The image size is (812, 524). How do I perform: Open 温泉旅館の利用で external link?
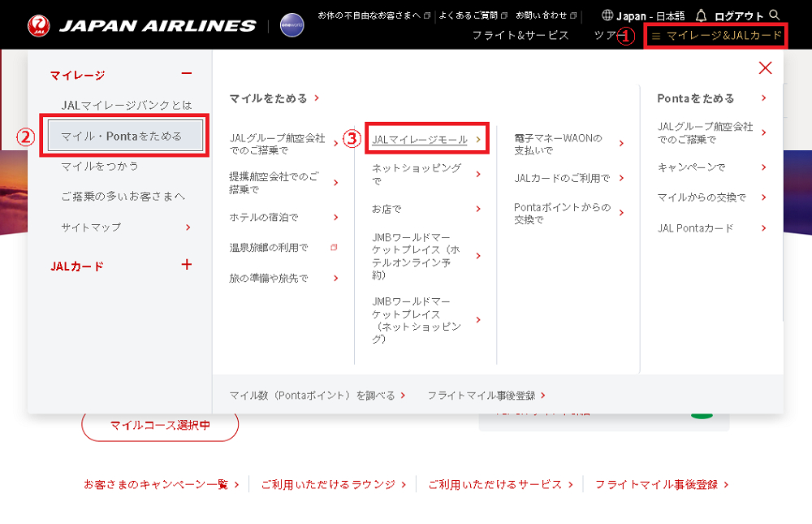283,248
